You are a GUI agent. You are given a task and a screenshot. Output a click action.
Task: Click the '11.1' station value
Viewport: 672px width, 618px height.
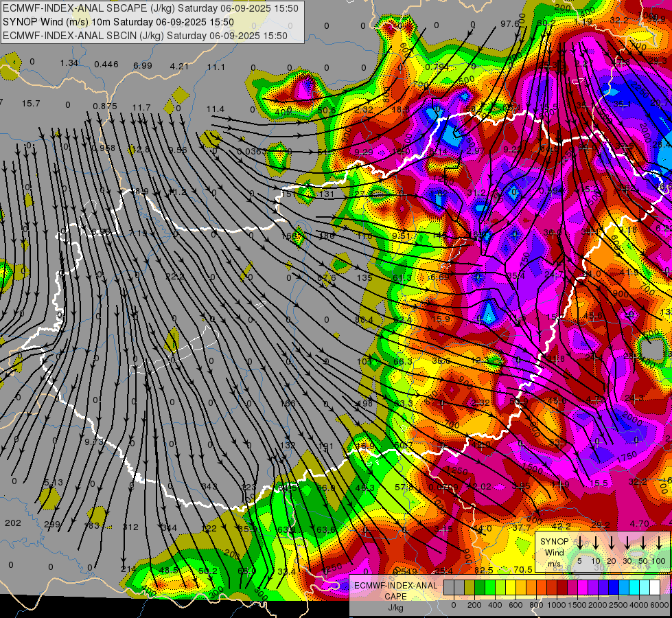(216, 67)
